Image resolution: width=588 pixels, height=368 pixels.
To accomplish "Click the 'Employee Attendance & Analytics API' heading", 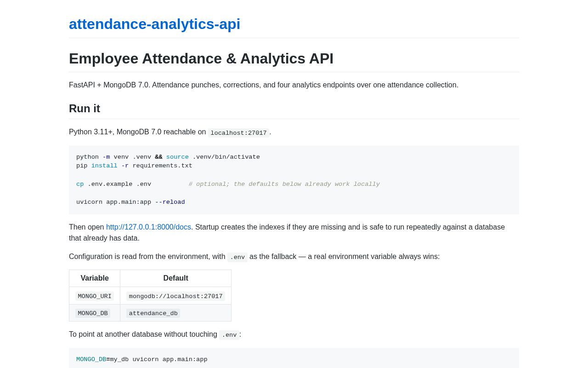I will [201, 58].
